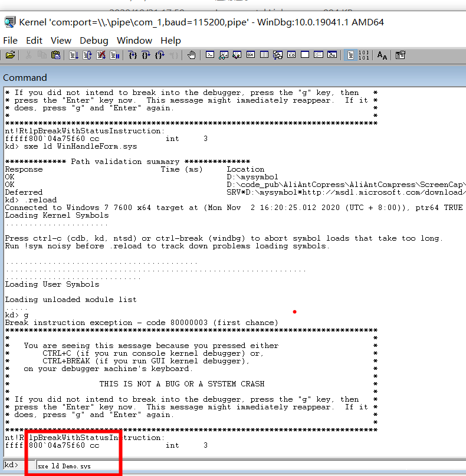Screen dimensions: 466x476
Task: Open the Edit menu
Action: (x=34, y=40)
